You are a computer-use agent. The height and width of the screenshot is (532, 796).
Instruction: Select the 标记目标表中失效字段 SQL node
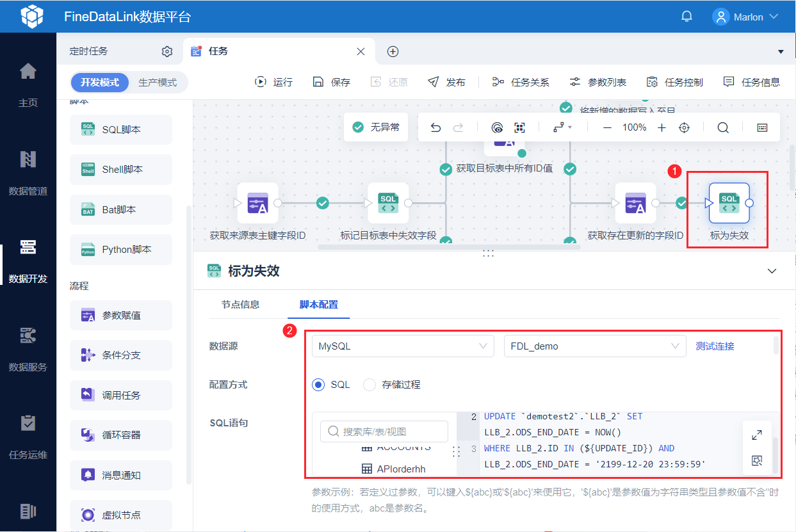point(388,203)
